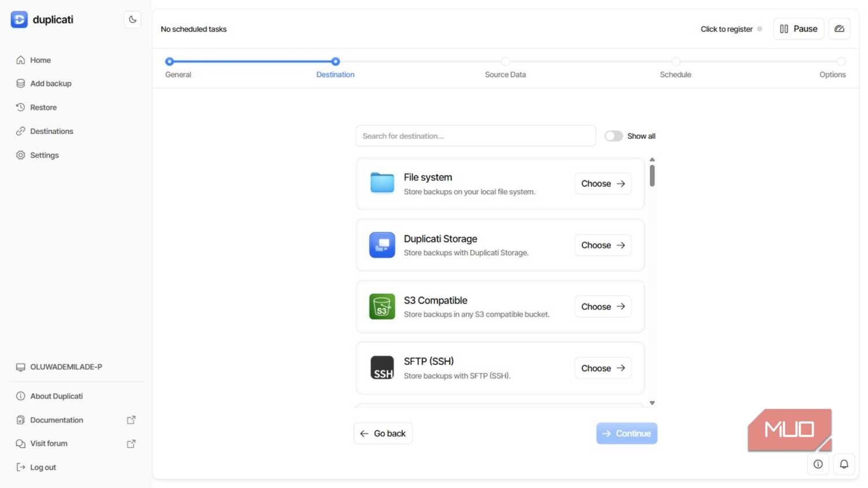This screenshot has width=868, height=488.
Task: Open the Settings page
Action: pyautogui.click(x=45, y=155)
